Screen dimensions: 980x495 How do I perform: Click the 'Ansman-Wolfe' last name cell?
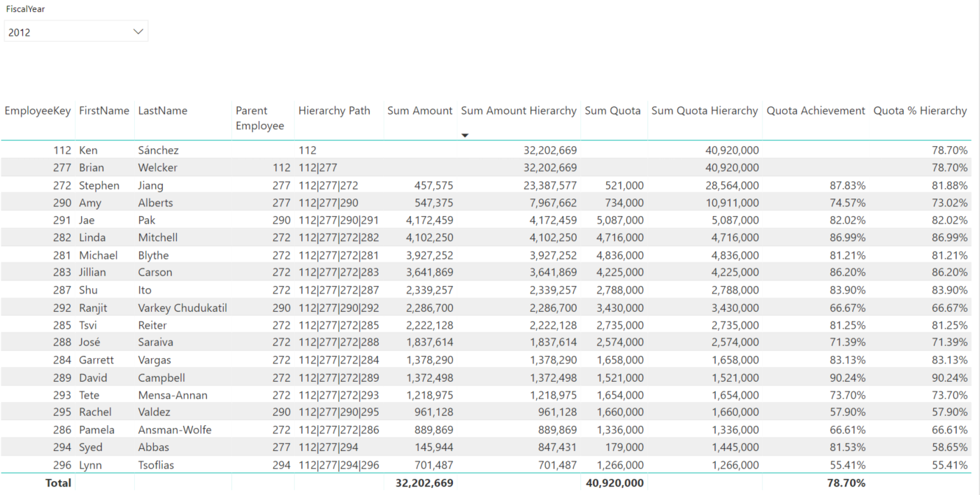click(x=175, y=430)
